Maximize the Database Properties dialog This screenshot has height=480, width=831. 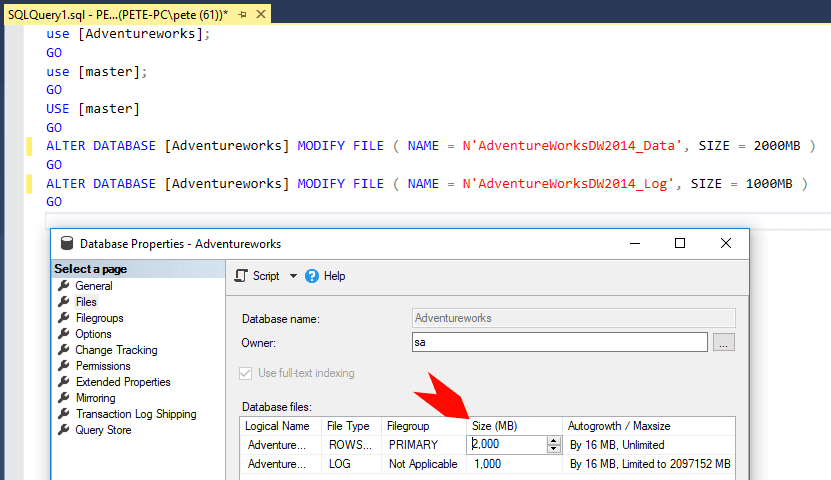pyautogui.click(x=680, y=243)
